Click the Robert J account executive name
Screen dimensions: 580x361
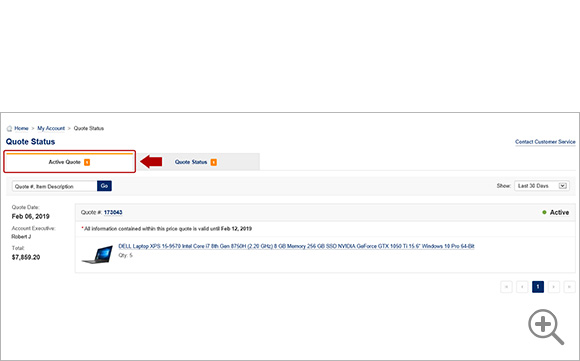[21, 237]
